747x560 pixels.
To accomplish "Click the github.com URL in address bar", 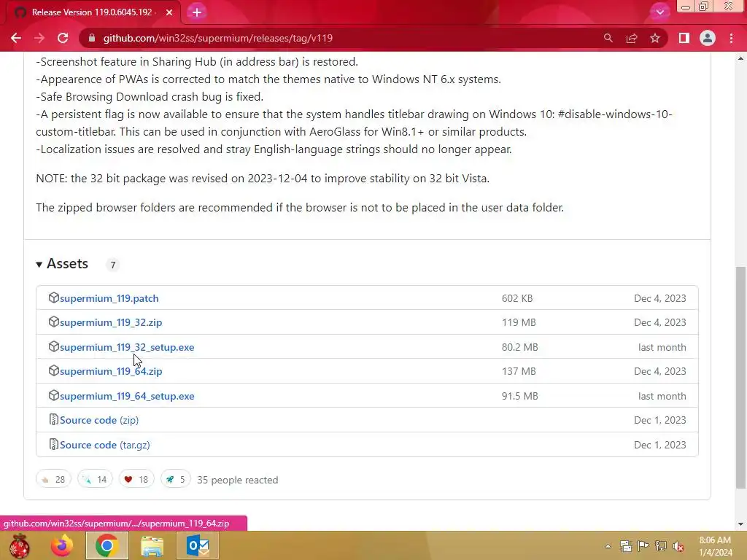I will click(x=217, y=38).
